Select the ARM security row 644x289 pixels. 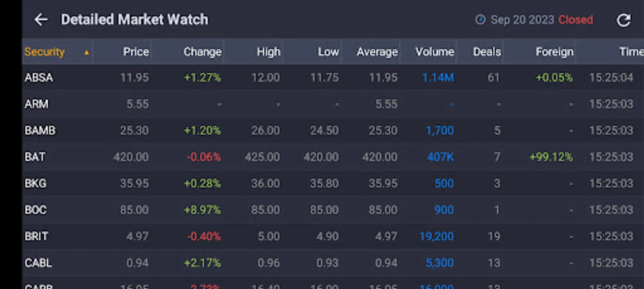click(37, 104)
